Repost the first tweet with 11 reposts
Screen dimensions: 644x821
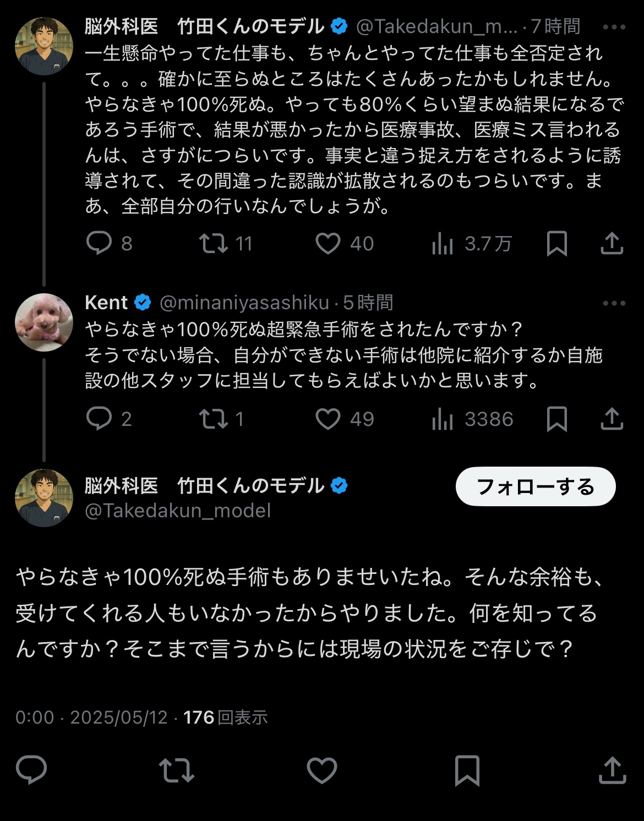214,243
